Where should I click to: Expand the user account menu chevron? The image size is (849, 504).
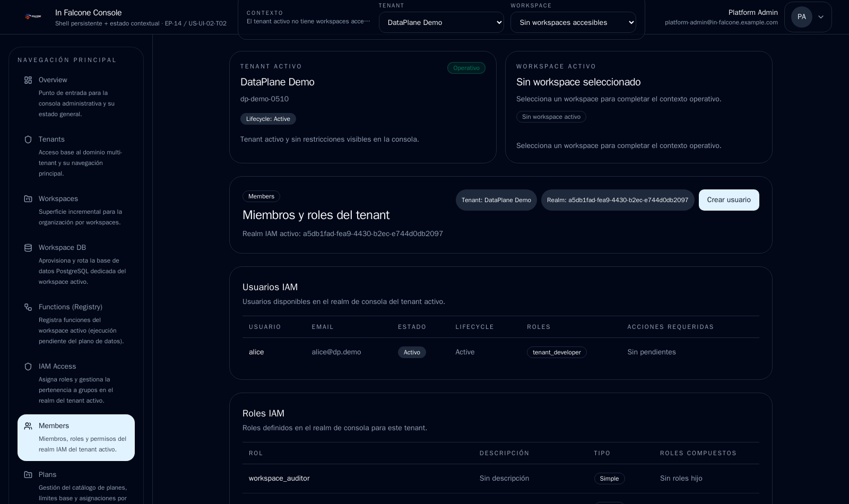tap(821, 17)
